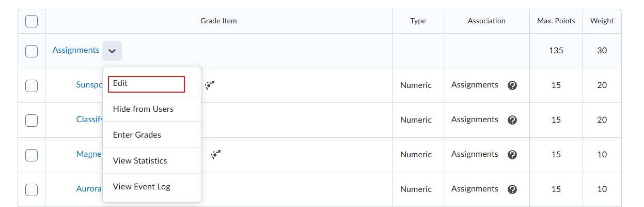Select the Aurora row checkbox
The image size is (644, 207).
(32, 189)
